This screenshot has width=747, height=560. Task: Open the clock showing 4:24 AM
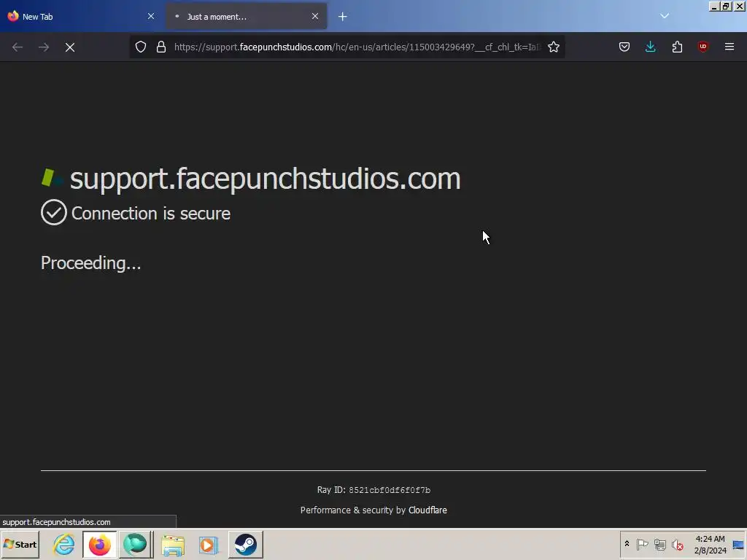[x=710, y=544]
